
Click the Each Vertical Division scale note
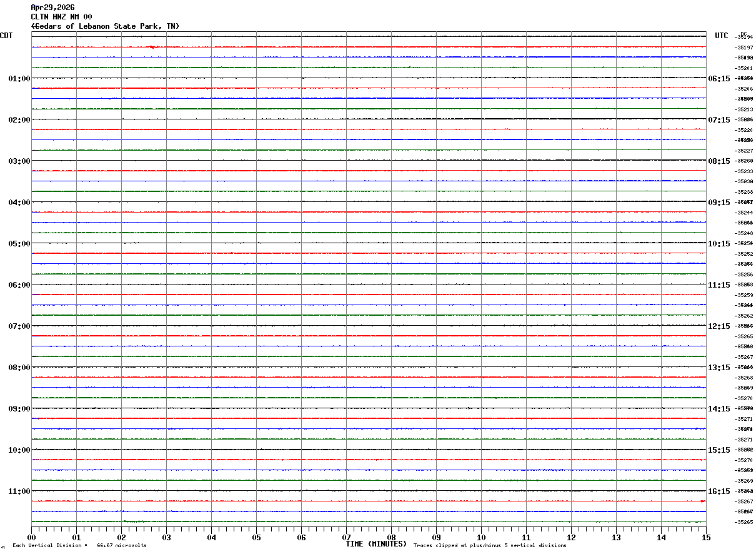coord(79,545)
